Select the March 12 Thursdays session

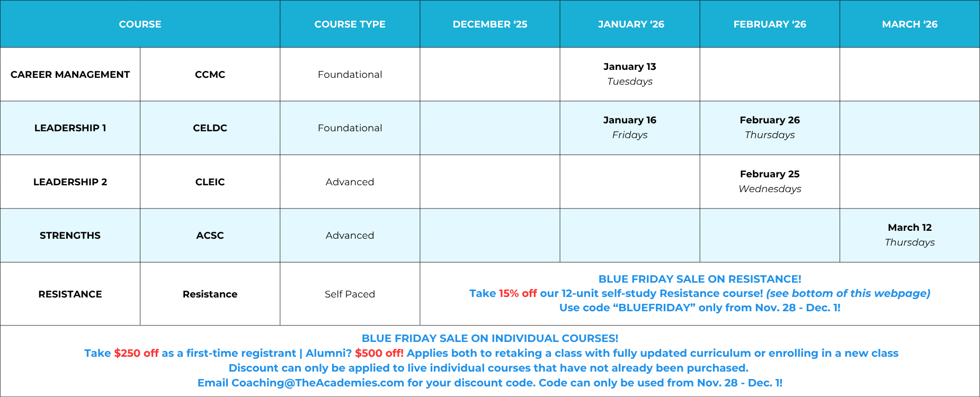(x=909, y=235)
